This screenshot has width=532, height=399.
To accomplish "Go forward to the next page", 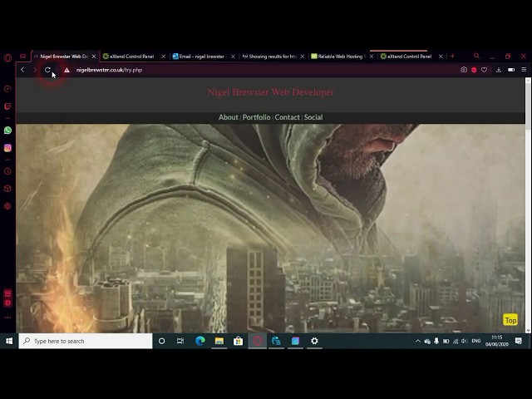I will (35, 70).
